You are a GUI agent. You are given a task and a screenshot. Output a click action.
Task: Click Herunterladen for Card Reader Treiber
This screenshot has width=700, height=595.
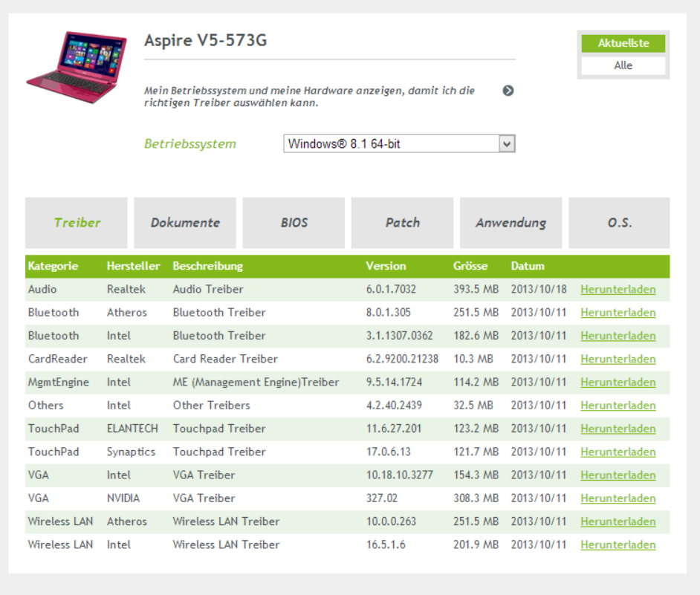(618, 359)
